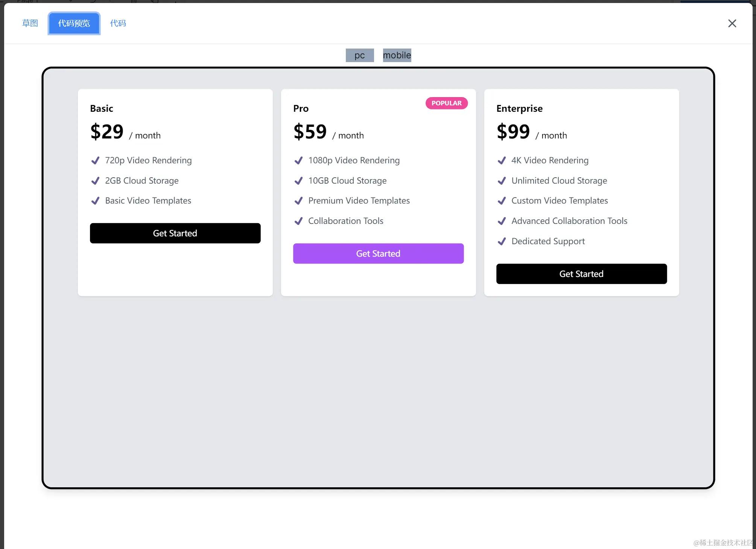Click checkmark beside Basic Video Templates
The image size is (756, 549).
(x=95, y=201)
